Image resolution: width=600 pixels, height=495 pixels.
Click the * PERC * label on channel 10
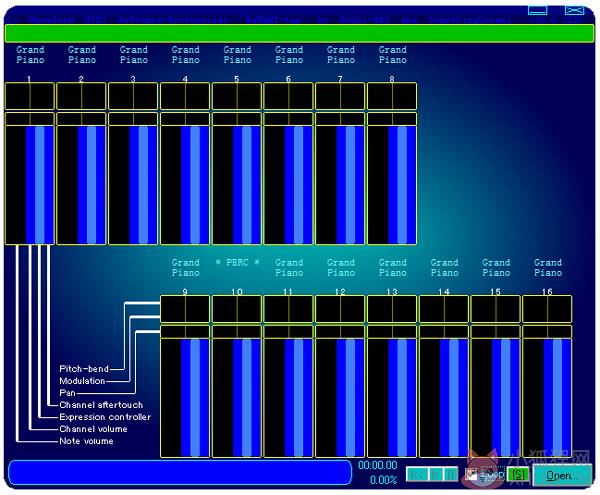click(x=237, y=262)
